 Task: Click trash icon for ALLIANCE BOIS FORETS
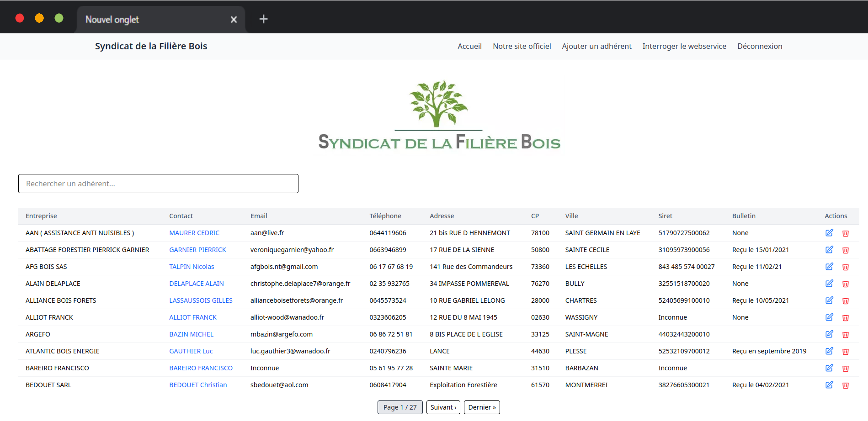tap(846, 301)
